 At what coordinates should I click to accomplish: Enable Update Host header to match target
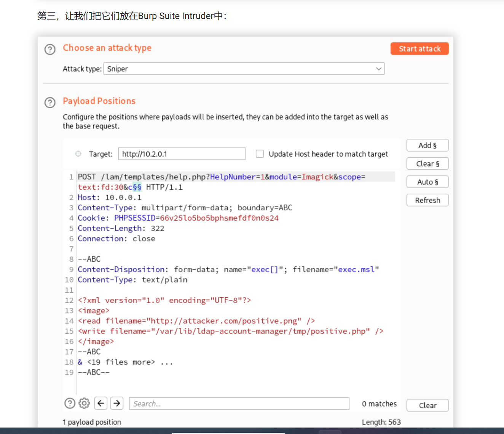tap(260, 154)
